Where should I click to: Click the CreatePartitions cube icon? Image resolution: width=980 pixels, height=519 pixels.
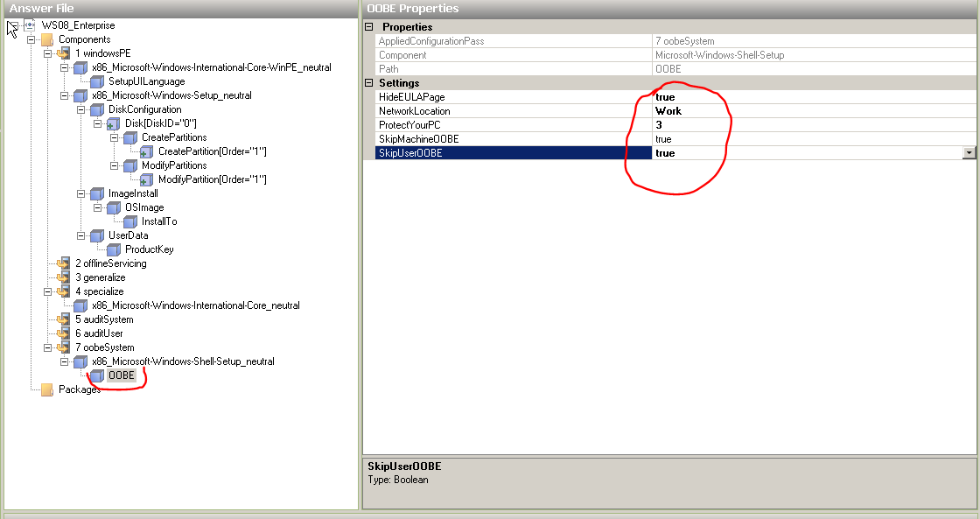(x=130, y=137)
